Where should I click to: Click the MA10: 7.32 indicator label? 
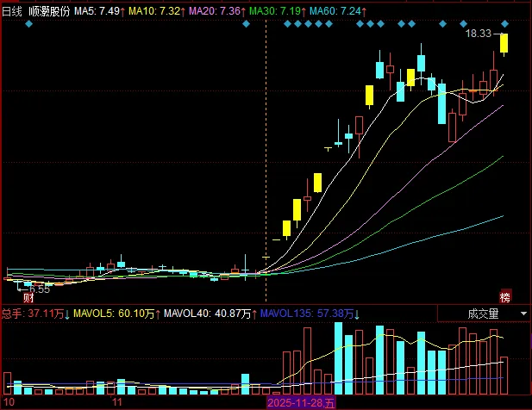[157, 11]
